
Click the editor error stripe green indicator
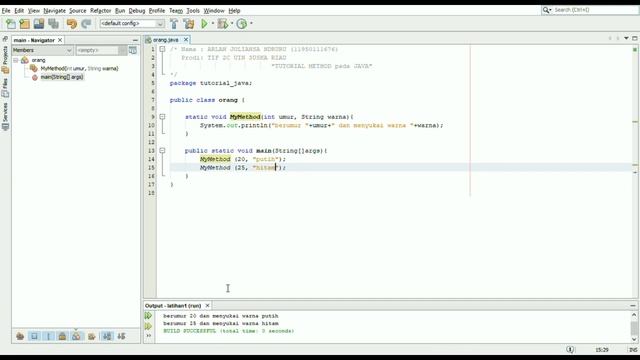[635, 49]
